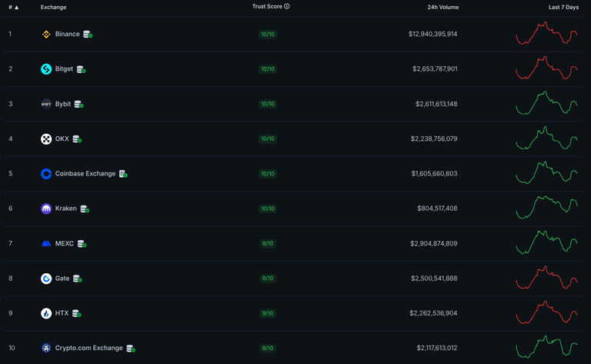
Task: Click the Bybit logo icon
Action: [x=46, y=104]
